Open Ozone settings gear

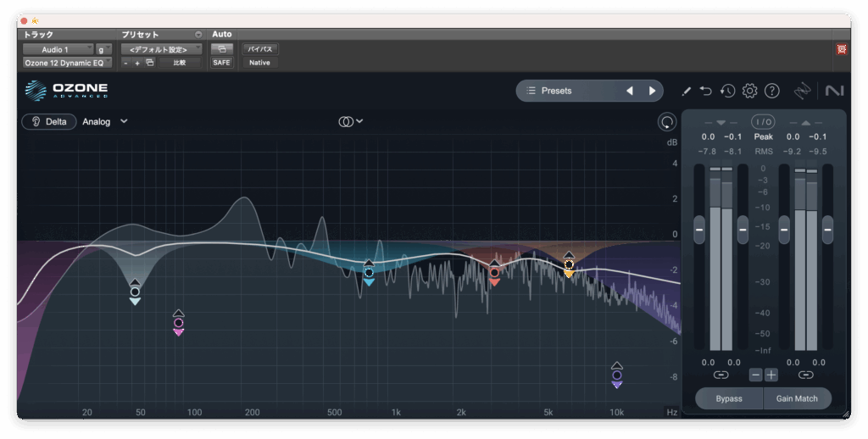point(749,91)
